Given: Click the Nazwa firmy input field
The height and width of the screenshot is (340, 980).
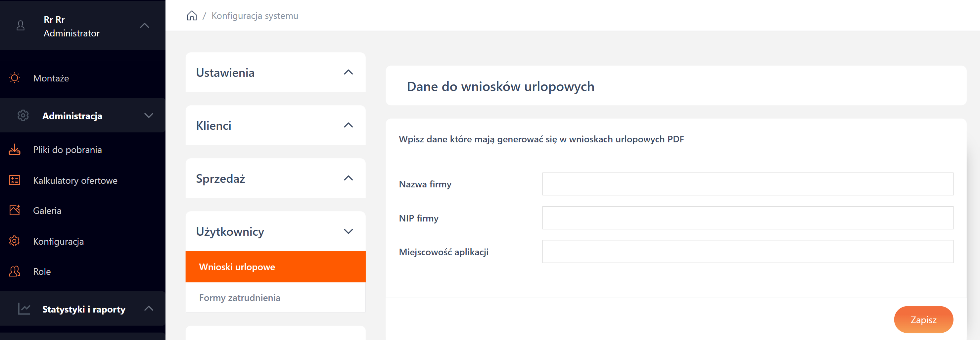Looking at the screenshot, I should (747, 184).
